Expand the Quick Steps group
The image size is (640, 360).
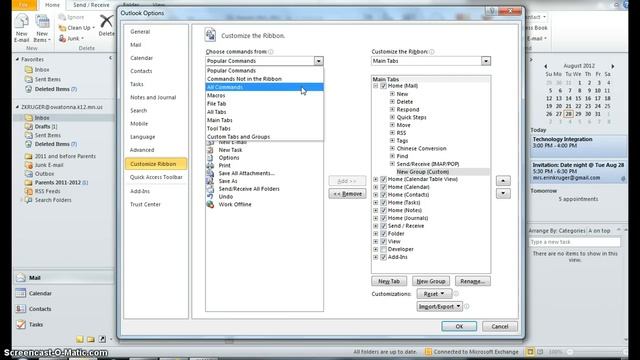[392, 117]
